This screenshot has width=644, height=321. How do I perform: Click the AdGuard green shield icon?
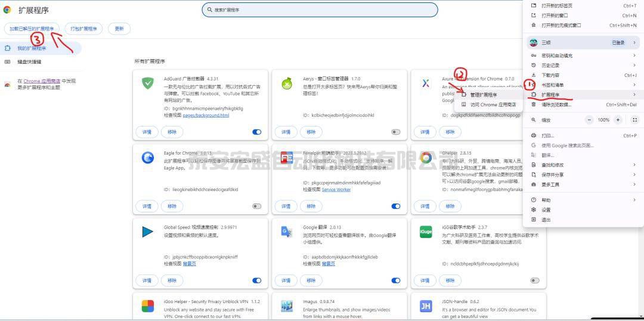point(148,83)
